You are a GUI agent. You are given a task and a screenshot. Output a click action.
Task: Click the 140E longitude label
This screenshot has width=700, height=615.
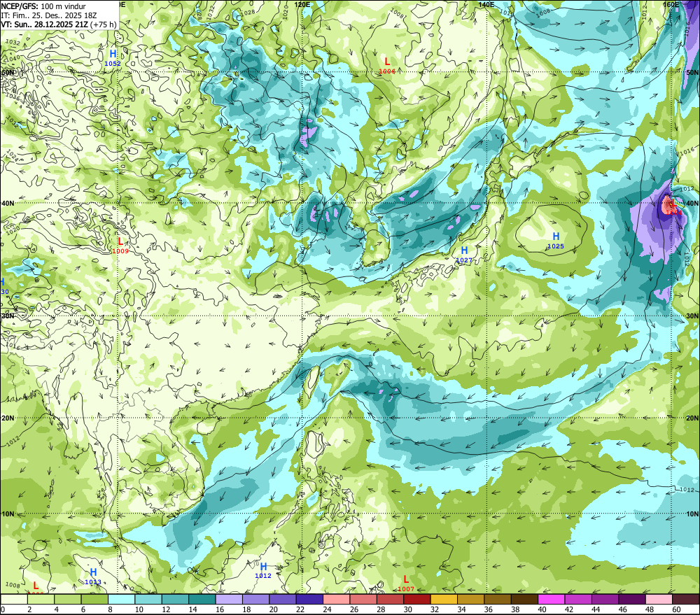(x=486, y=4)
